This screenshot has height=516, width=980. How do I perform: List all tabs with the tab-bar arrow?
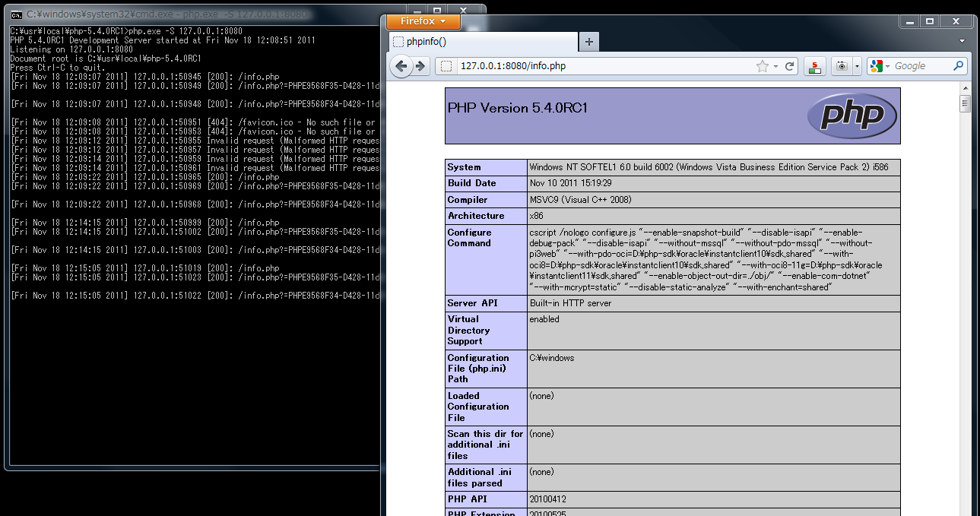pyautogui.click(x=962, y=41)
